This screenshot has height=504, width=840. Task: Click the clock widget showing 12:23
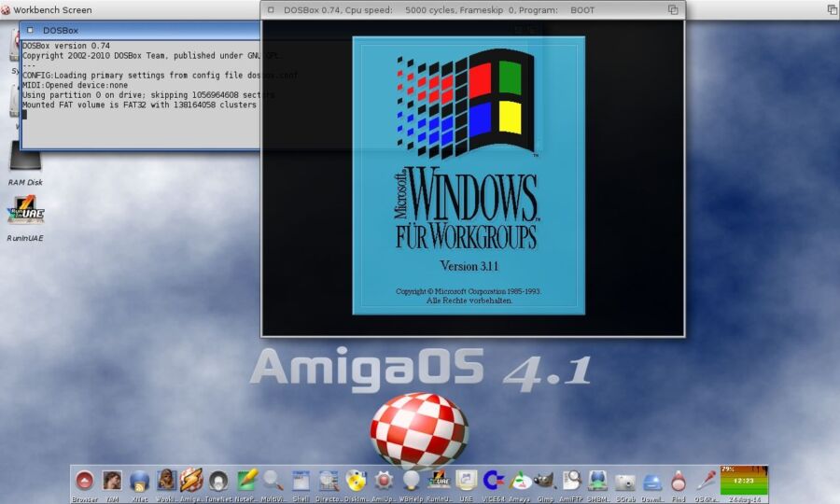(744, 481)
